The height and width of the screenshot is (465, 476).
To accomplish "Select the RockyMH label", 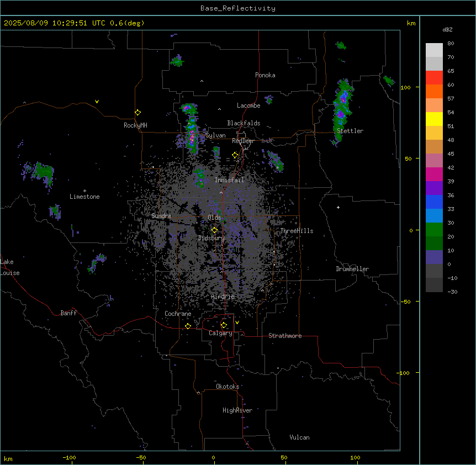I will pos(135,125).
